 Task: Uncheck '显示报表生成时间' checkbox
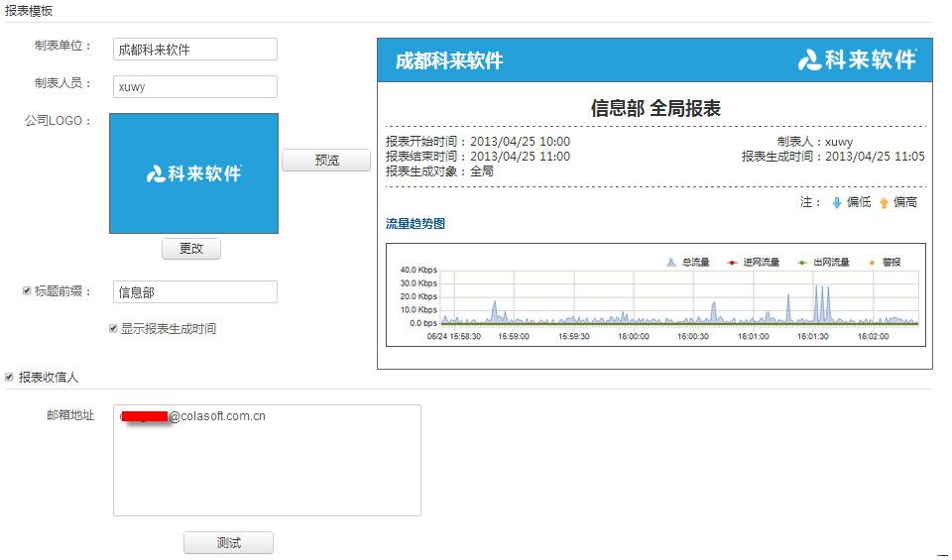click(x=113, y=328)
